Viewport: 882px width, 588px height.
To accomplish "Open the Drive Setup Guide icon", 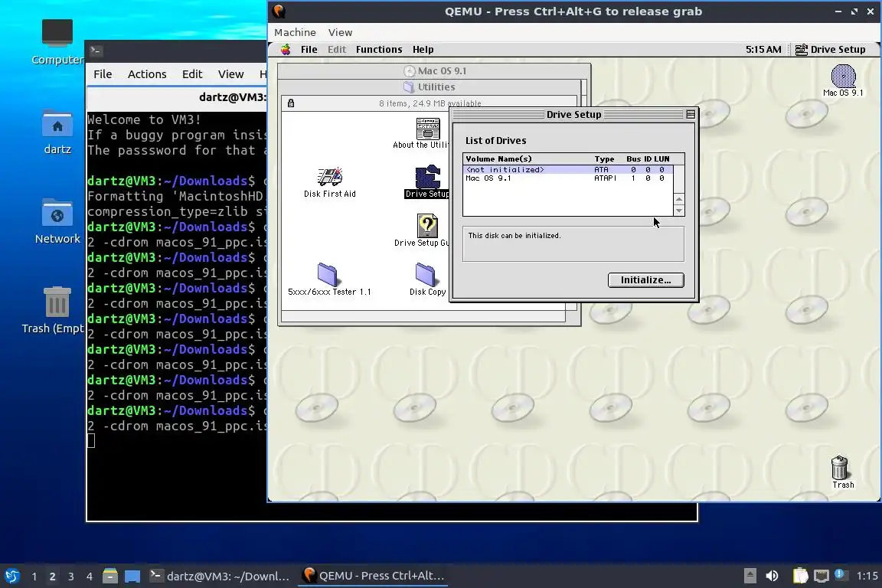I will 427,226.
